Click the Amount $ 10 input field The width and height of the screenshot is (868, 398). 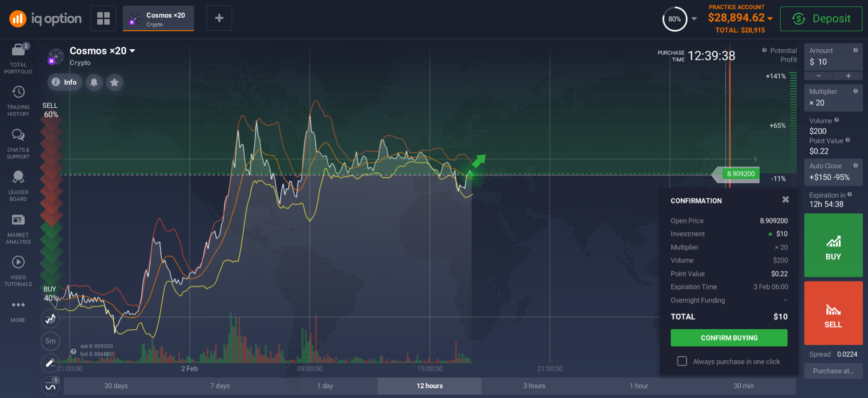[x=833, y=57]
